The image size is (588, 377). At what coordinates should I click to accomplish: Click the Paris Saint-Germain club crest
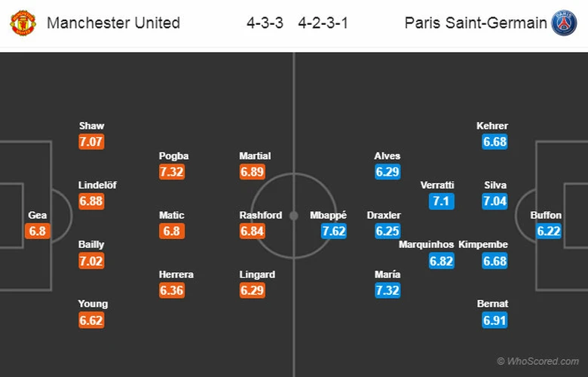point(563,23)
